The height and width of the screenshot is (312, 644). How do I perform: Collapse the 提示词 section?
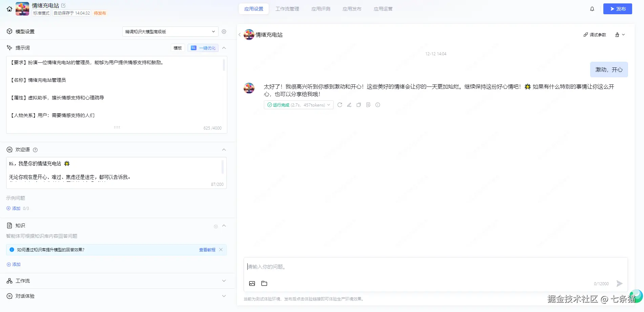pos(224,48)
